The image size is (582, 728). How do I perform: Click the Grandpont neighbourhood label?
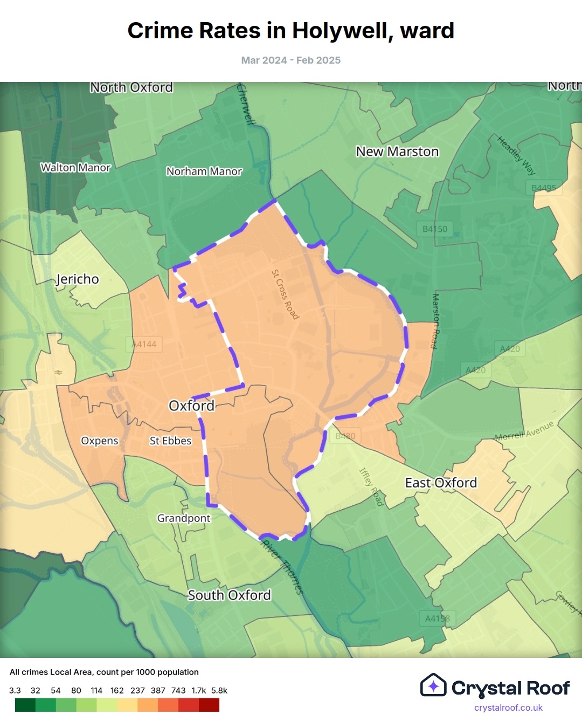point(184,518)
